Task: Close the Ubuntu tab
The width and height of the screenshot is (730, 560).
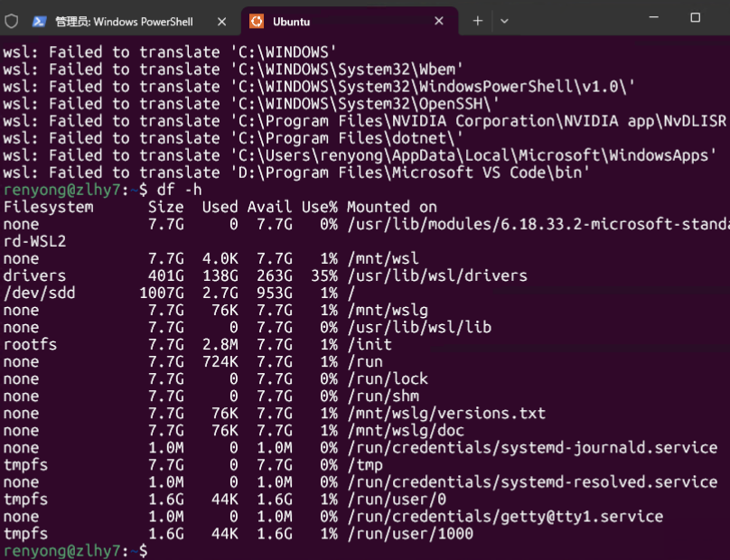Action: pos(439,21)
